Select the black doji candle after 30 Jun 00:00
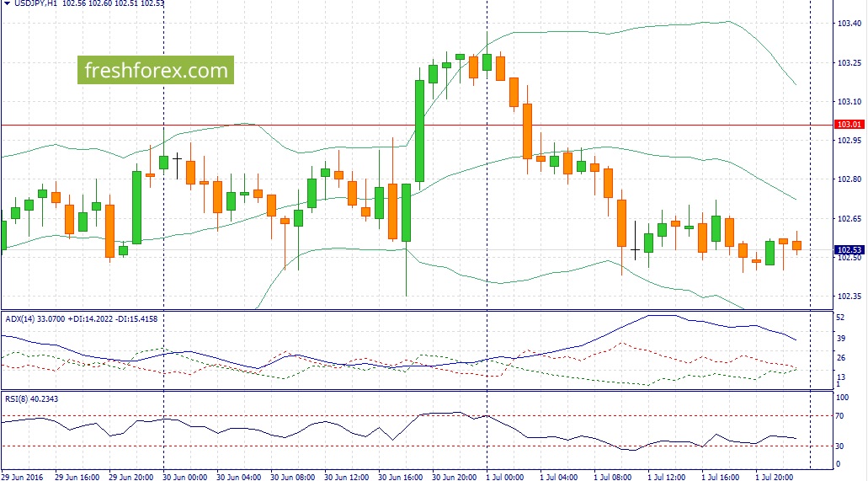Screen dimensions: 868x481 178,158
